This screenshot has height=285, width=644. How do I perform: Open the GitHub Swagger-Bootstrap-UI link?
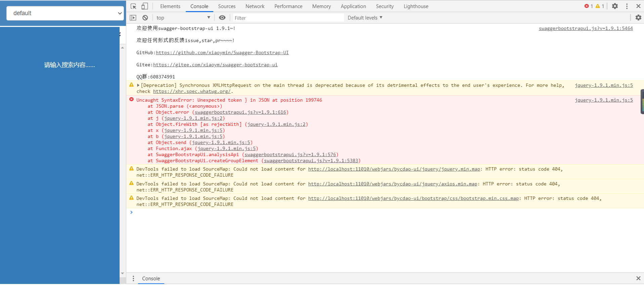click(222, 52)
